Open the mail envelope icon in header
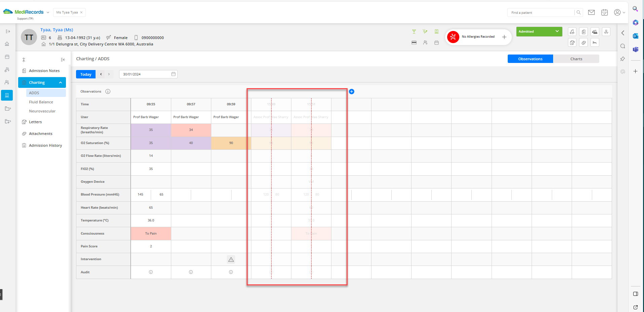 pyautogui.click(x=591, y=12)
